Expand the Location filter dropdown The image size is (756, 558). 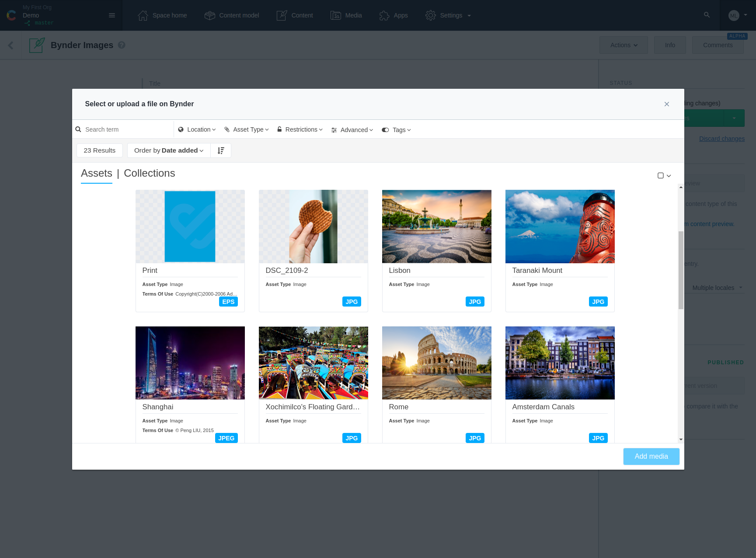[197, 129]
